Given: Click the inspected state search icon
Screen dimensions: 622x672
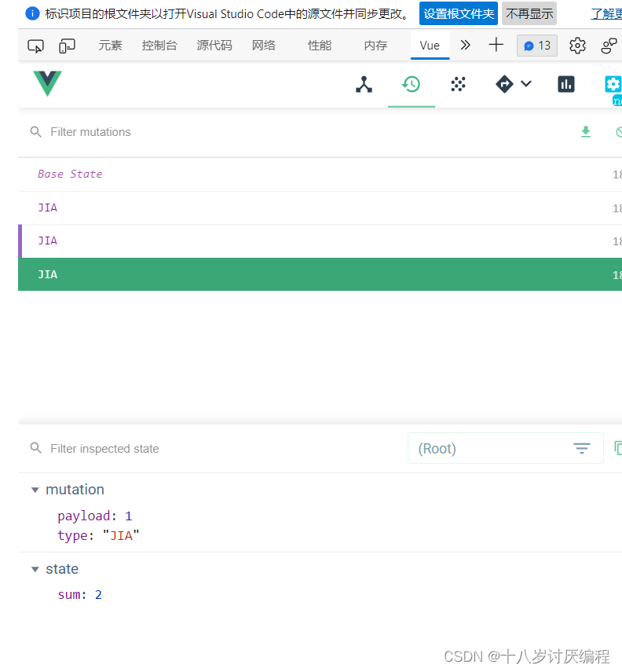Looking at the screenshot, I should 36,448.
